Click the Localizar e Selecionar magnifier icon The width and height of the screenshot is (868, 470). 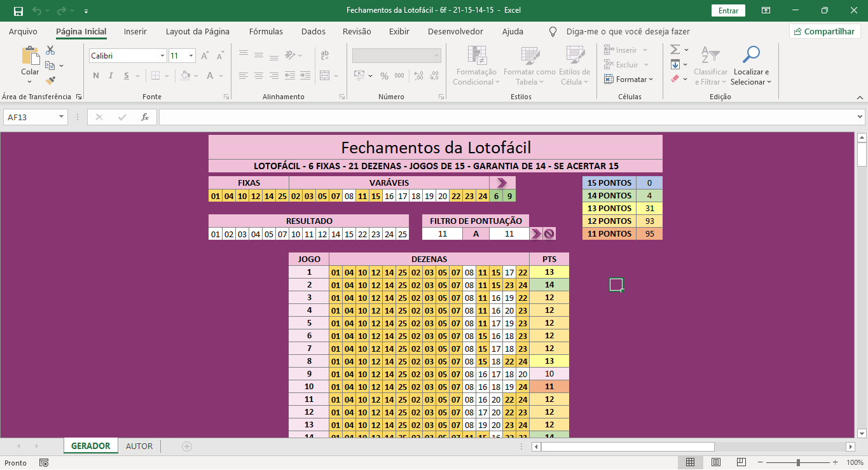[751, 55]
